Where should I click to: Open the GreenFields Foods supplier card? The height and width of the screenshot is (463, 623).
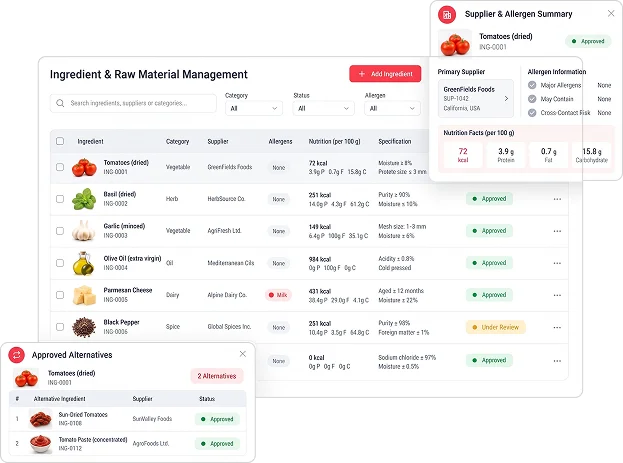pos(476,99)
